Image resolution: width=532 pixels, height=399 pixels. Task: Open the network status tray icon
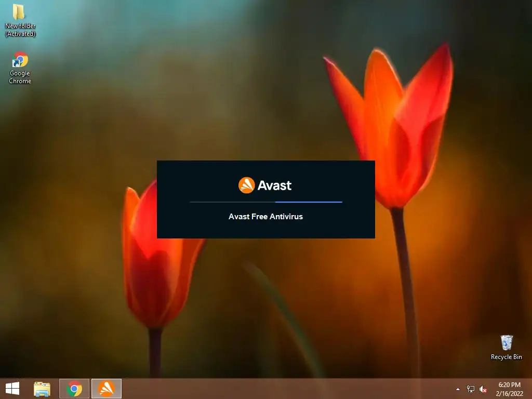point(471,389)
